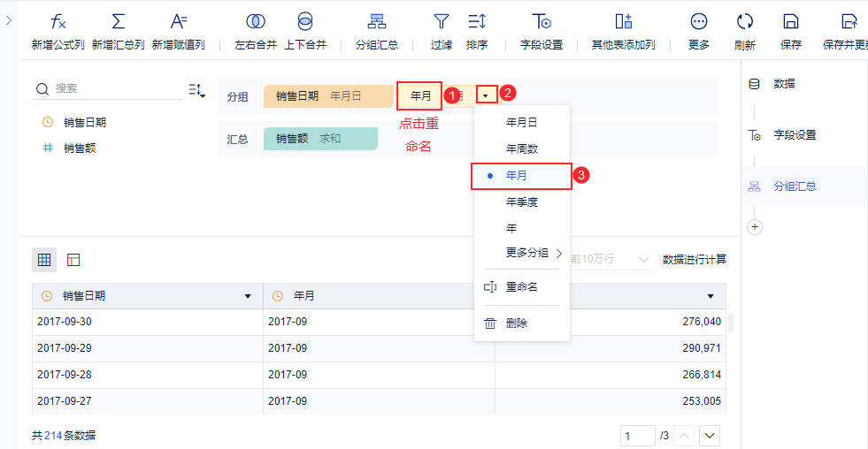Switch to table grid view
Viewport: 868px width, 449px height.
pyautogui.click(x=44, y=260)
